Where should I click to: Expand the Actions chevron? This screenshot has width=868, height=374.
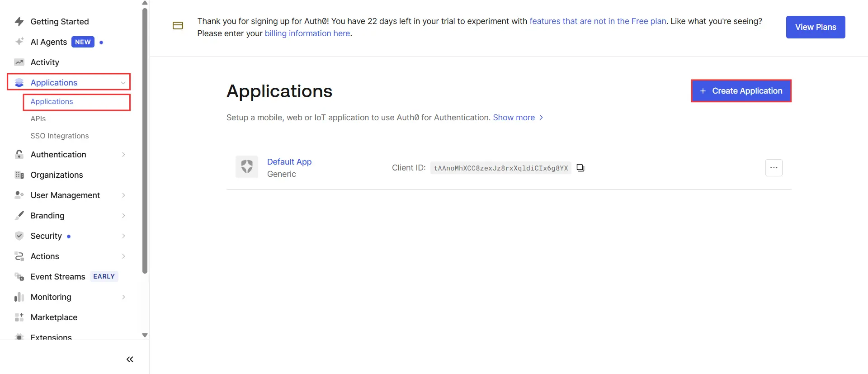[123, 256]
